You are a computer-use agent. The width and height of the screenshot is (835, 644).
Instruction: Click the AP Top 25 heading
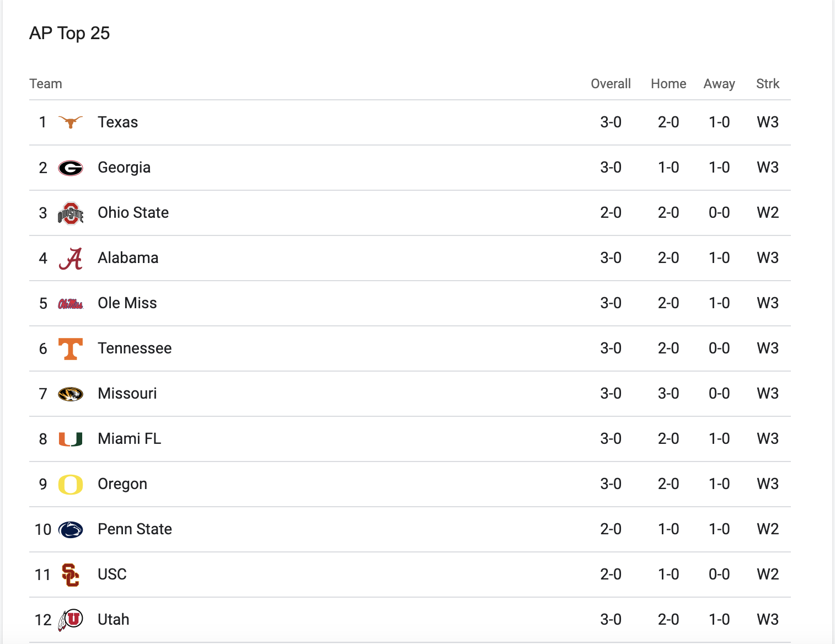tap(69, 33)
